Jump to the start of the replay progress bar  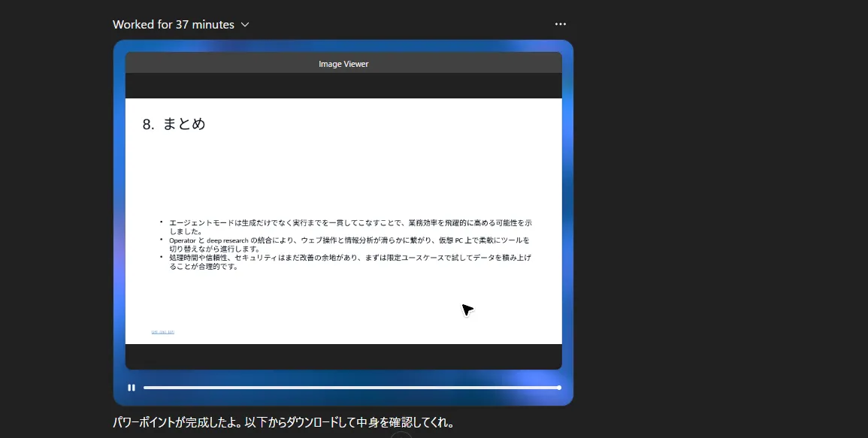(x=145, y=388)
